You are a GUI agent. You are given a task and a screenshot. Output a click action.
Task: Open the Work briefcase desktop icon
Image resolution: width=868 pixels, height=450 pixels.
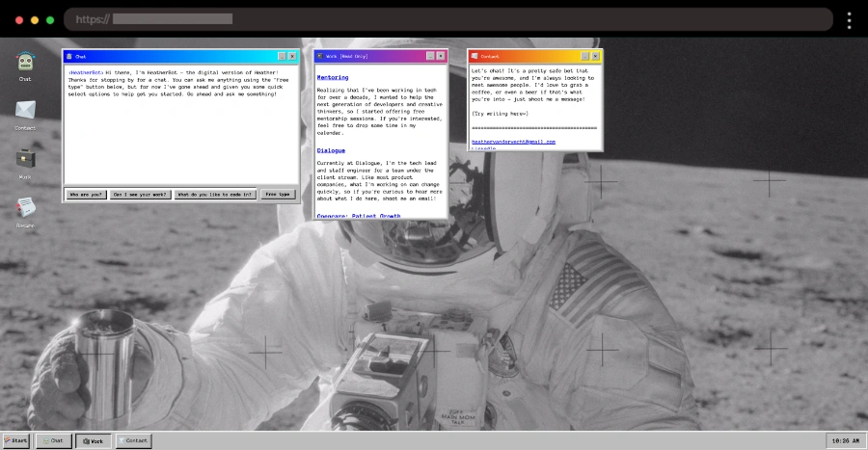click(25, 160)
